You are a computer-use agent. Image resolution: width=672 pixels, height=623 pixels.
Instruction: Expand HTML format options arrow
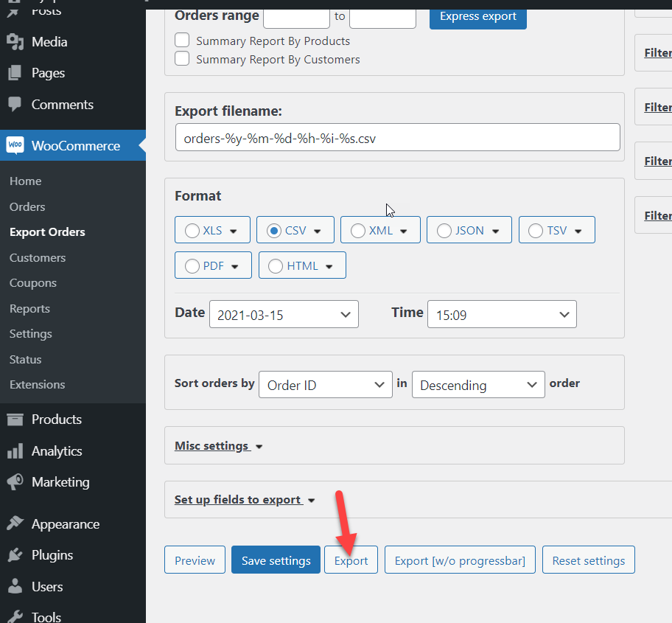tap(329, 267)
